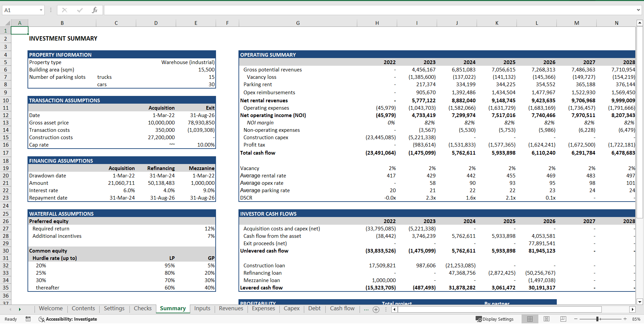Switch to Page Layout view
644x324 pixels.
(546, 319)
